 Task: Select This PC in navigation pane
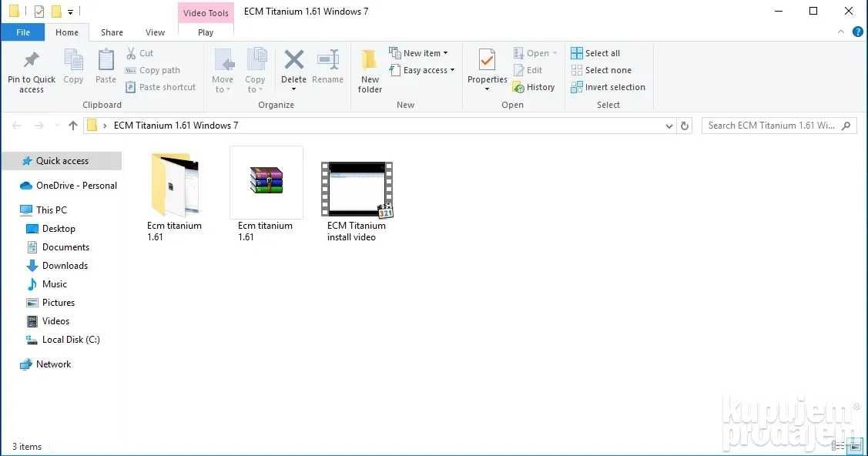point(43,210)
